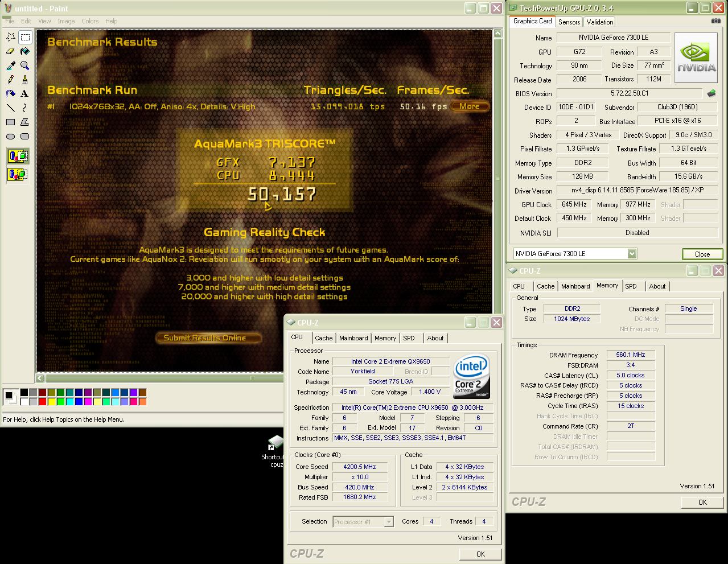The height and width of the screenshot is (564, 728).
Task: Select the rectangular Select tool in Paint
Action: [25, 38]
